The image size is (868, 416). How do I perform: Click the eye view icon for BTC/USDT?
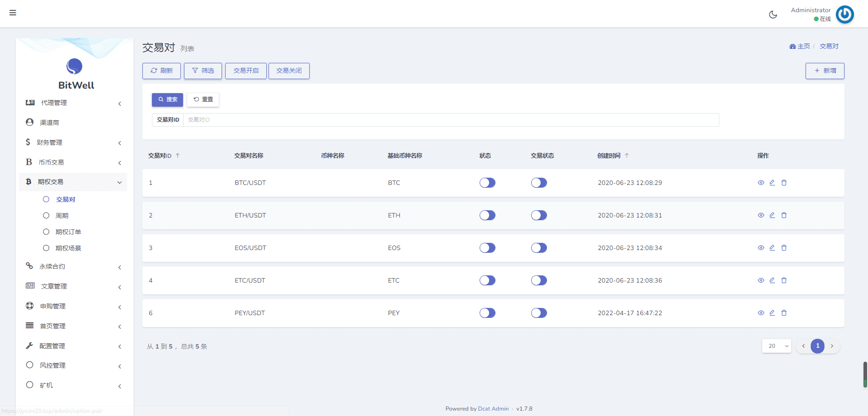[x=761, y=183]
